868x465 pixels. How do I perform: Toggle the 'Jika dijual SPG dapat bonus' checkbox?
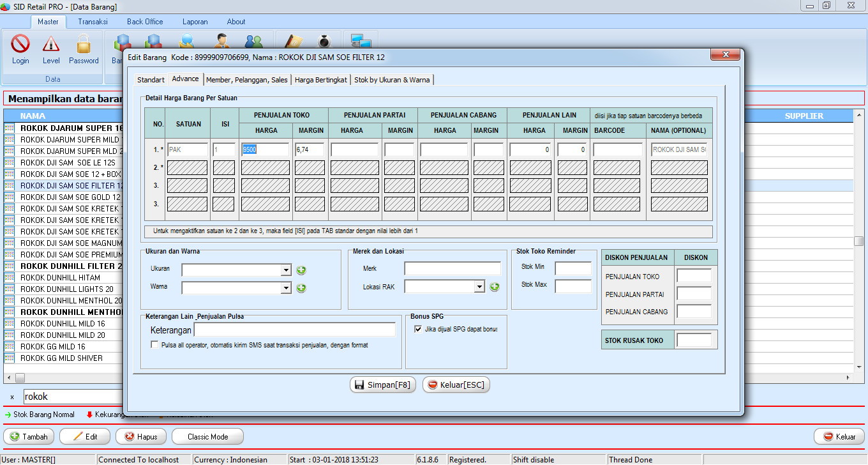tap(418, 330)
